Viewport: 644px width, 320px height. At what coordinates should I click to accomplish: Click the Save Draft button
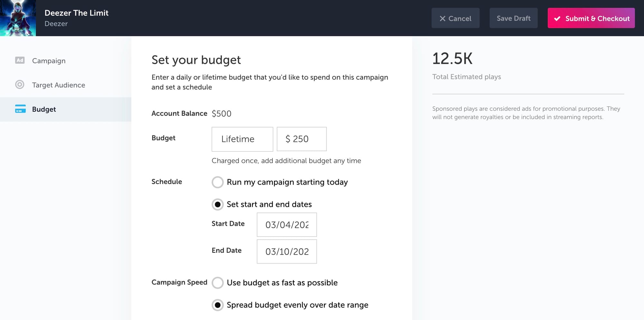point(513,18)
